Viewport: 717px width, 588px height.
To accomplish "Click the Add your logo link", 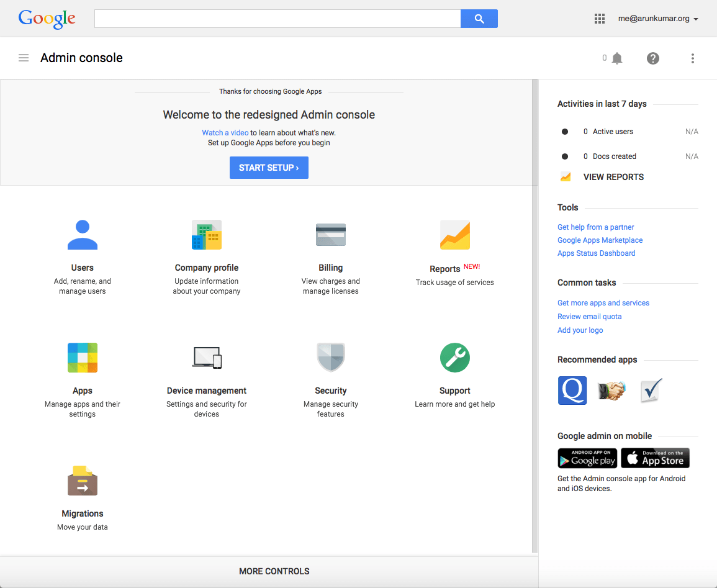I will tap(580, 330).
